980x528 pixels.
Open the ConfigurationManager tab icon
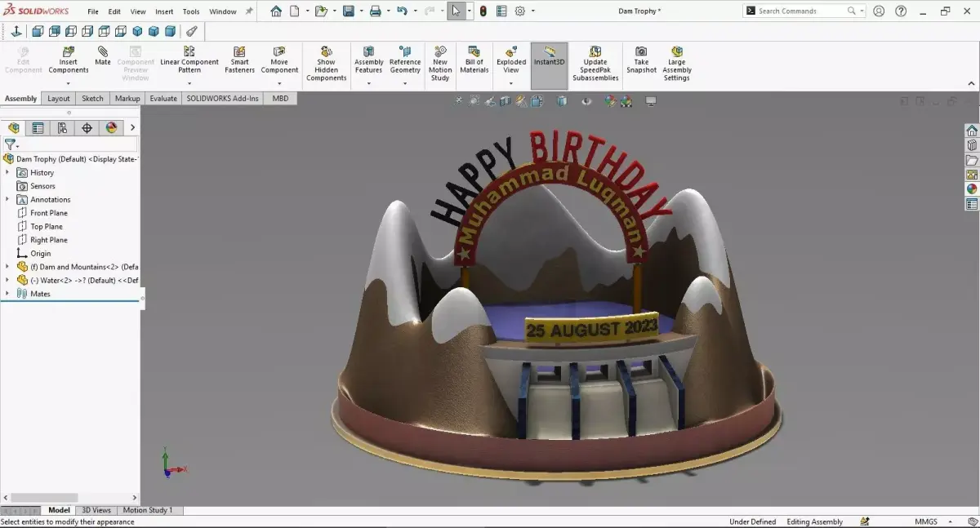(x=62, y=128)
